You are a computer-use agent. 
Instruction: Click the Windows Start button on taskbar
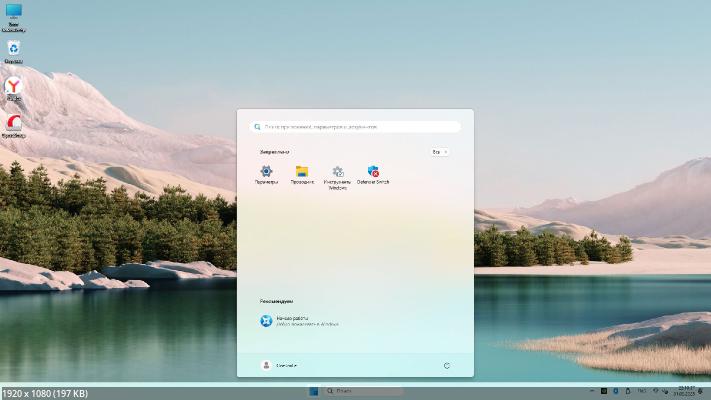[x=313, y=391]
